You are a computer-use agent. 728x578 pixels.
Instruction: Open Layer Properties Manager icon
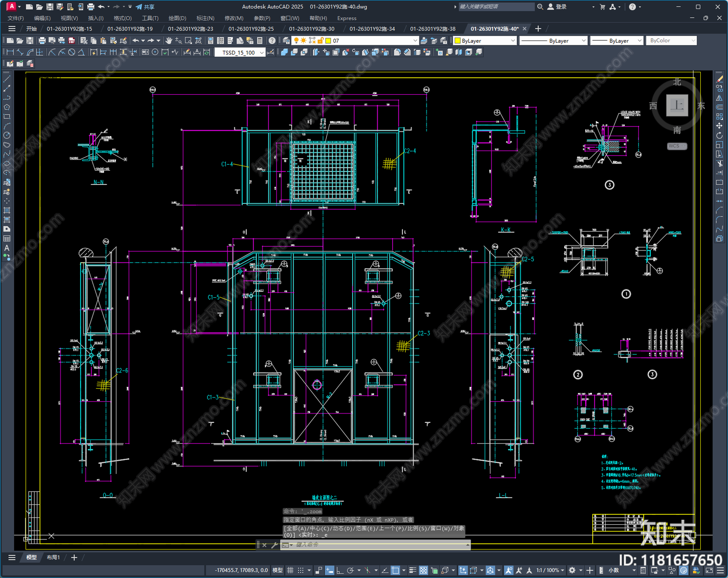point(286,41)
